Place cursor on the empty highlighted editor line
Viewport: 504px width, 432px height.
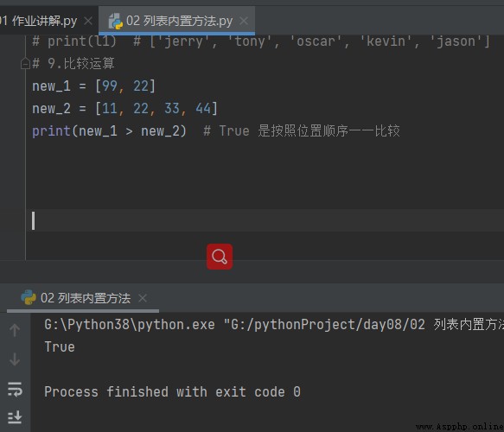pyautogui.click(x=265, y=220)
